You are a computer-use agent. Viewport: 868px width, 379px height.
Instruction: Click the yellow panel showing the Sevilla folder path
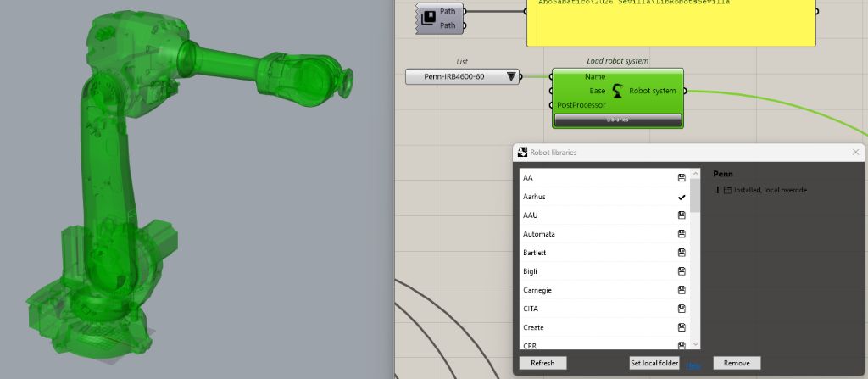(x=671, y=22)
